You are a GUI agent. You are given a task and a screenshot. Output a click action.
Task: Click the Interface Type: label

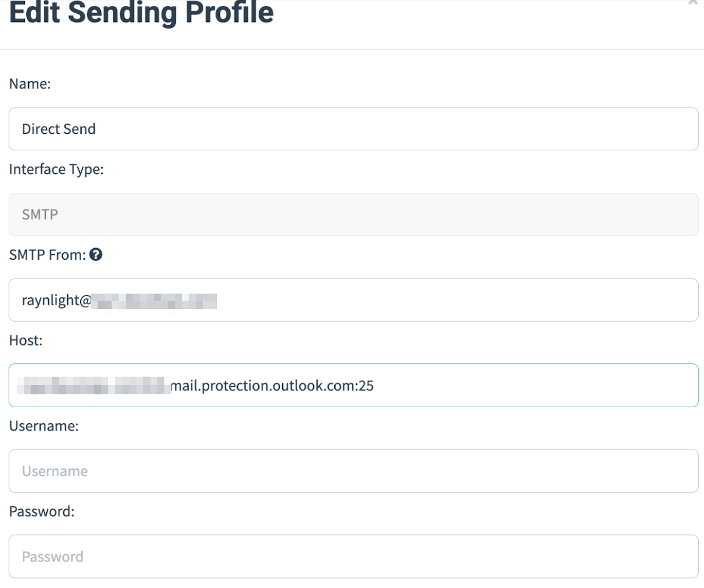[56, 169]
